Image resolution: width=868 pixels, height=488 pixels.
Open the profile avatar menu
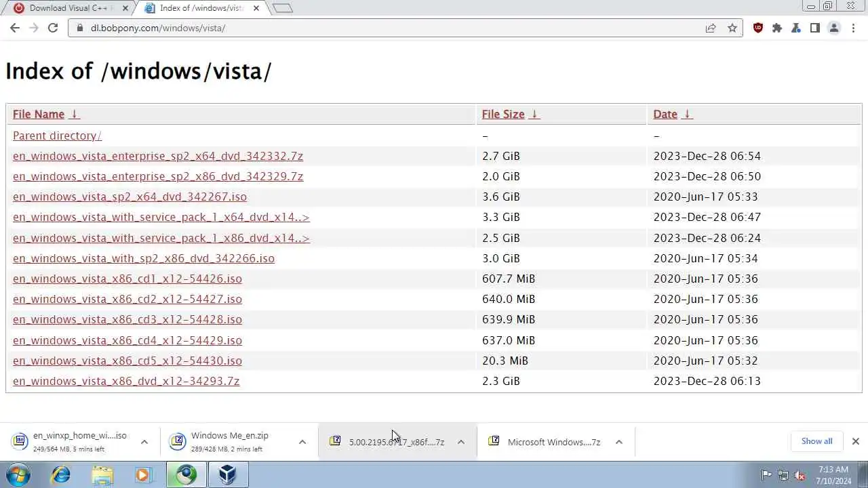coord(834,28)
